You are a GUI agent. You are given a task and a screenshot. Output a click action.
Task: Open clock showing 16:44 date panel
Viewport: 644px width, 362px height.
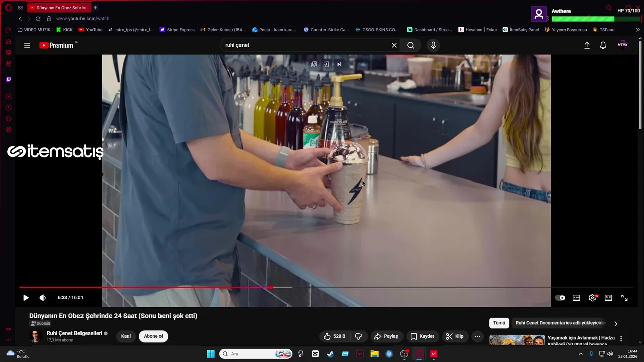click(628, 354)
